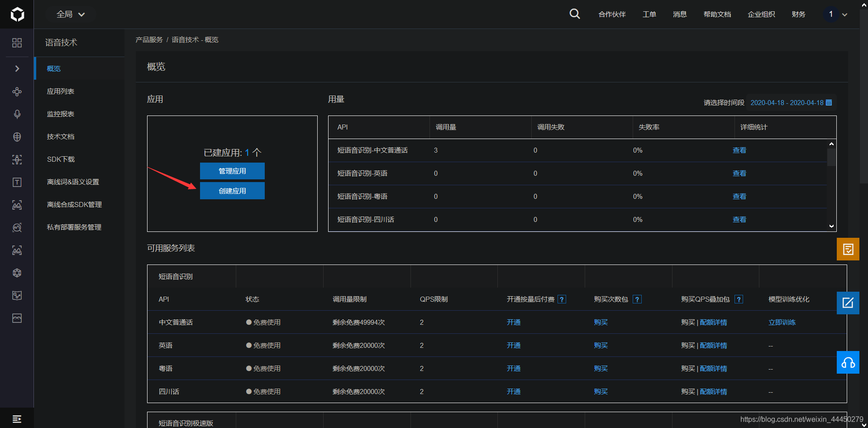Click the user avatar labeled 1

(831, 14)
